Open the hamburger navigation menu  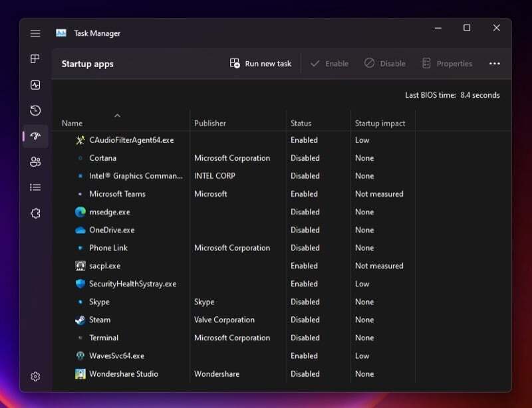coord(35,33)
